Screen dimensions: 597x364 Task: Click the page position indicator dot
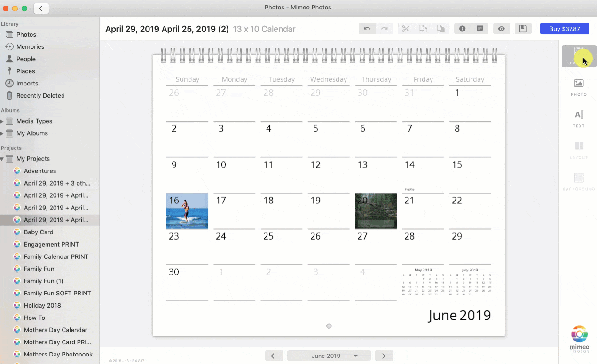[329, 326]
